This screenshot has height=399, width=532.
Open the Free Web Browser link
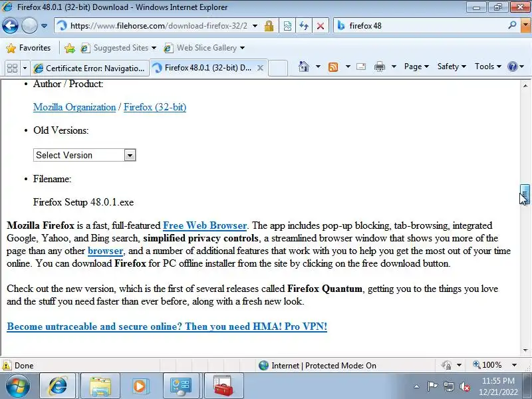[205, 225]
